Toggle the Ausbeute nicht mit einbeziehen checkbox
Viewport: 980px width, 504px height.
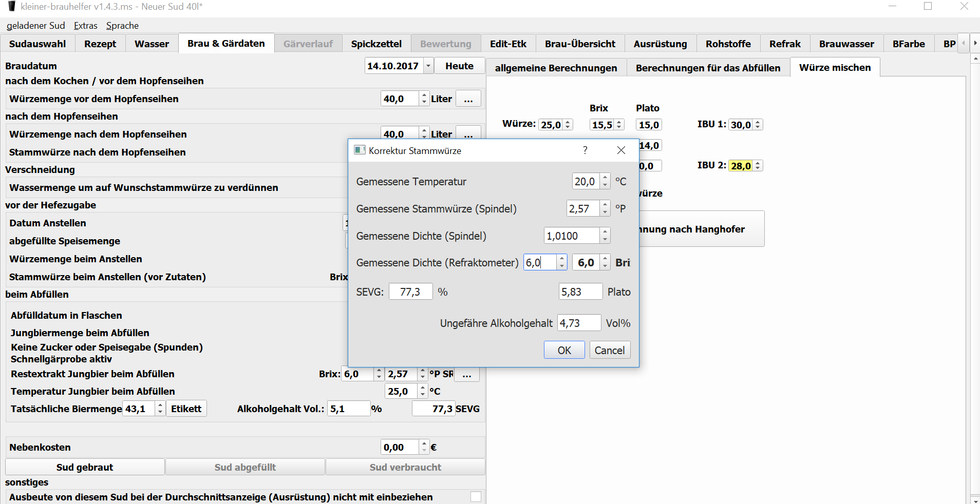click(x=476, y=497)
